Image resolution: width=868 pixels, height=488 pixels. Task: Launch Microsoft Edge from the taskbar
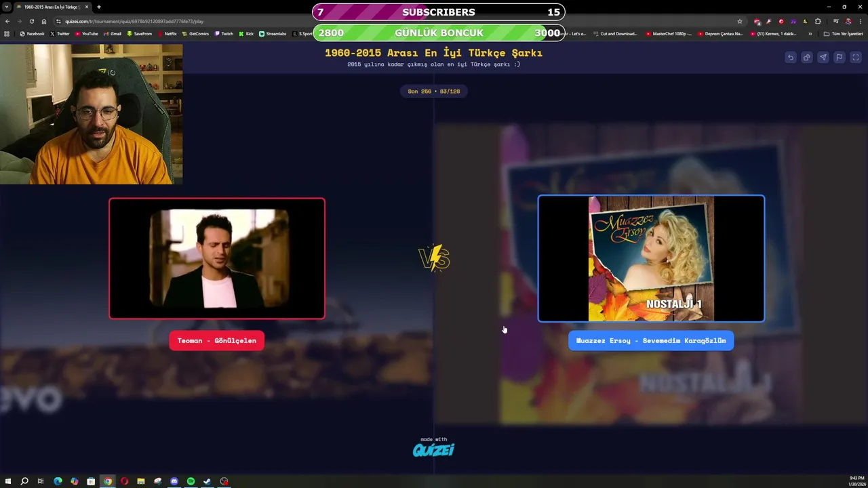point(58,481)
